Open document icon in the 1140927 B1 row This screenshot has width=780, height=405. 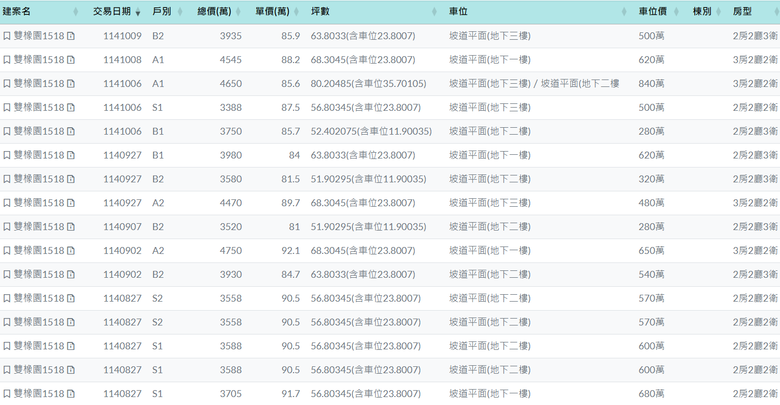tap(71, 155)
